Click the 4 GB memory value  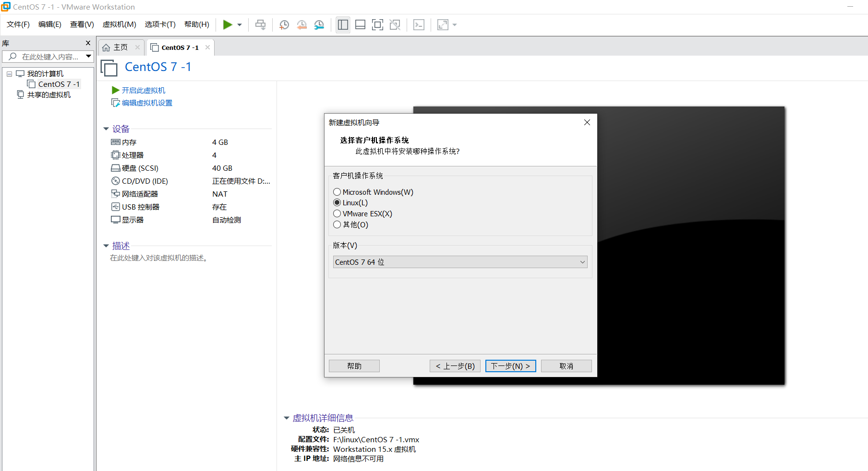point(220,142)
